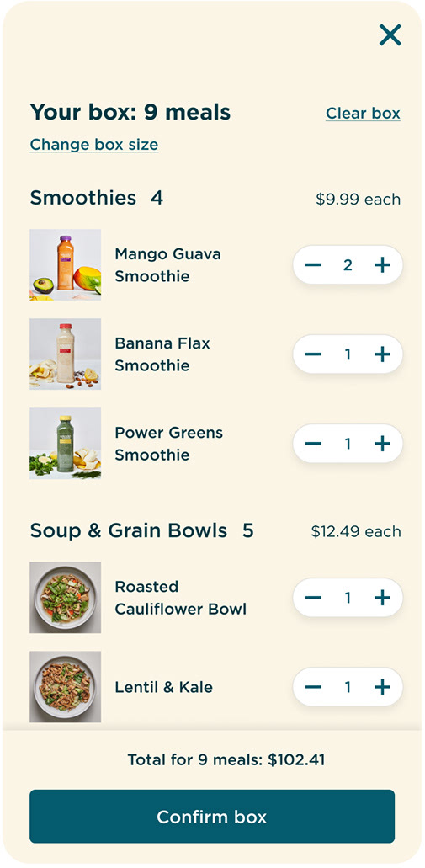Click the Clear box link
Screen dimensions: 425x868
(363, 114)
